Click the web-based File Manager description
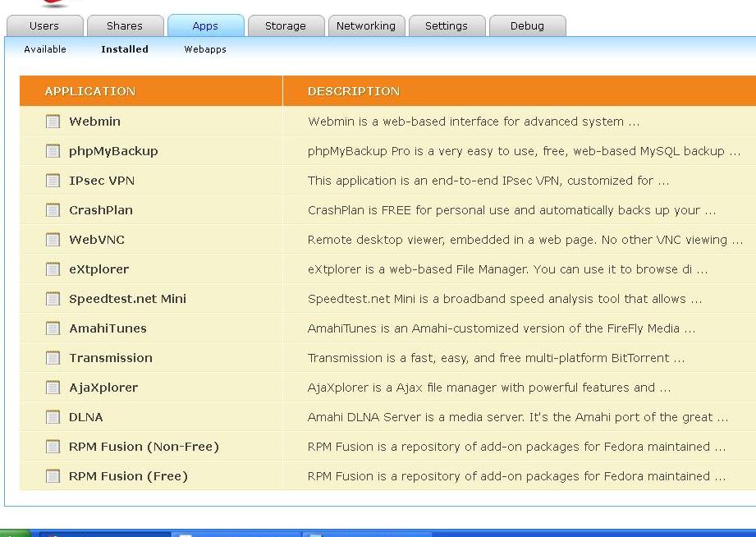 pyautogui.click(x=508, y=269)
